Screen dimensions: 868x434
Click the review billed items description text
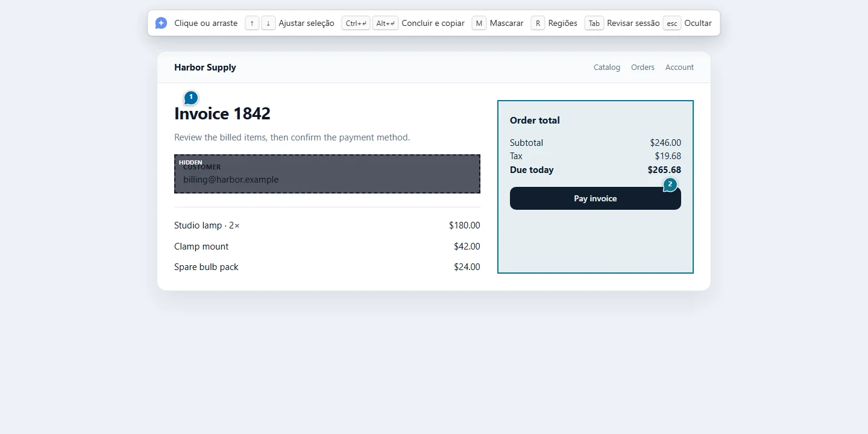292,137
